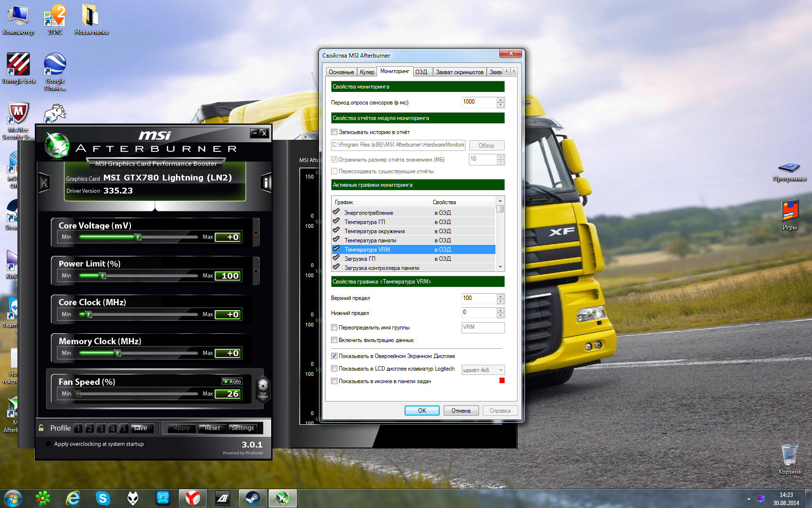The width and height of the screenshot is (812, 508).
Task: Load Afterburner profile slot 3
Action: [x=101, y=428]
